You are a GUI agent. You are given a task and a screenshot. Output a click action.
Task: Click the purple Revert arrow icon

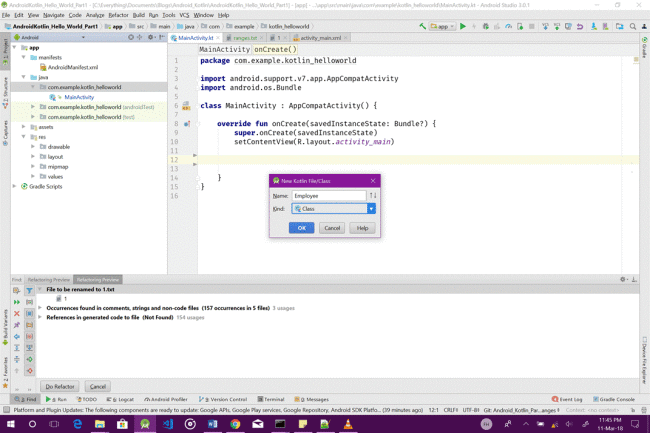pos(580,27)
